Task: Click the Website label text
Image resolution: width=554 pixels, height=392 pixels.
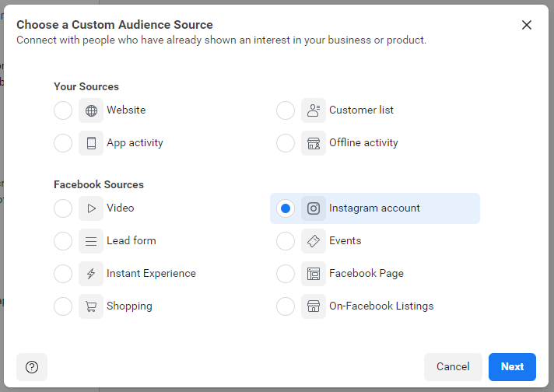Action: click(126, 110)
